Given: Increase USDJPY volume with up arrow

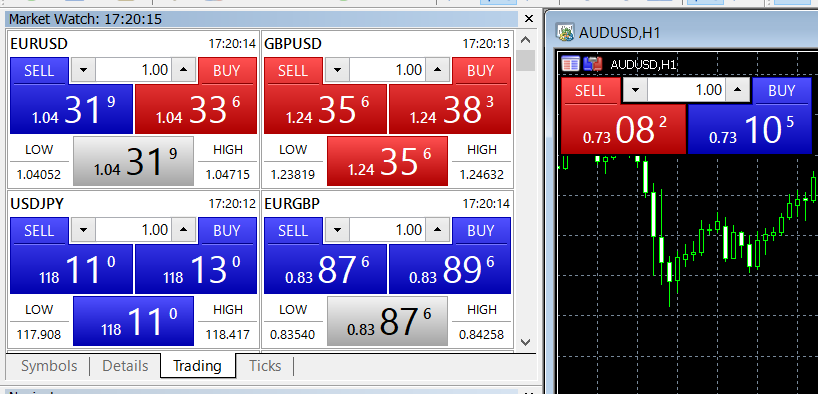Looking at the screenshot, I should tap(184, 230).
